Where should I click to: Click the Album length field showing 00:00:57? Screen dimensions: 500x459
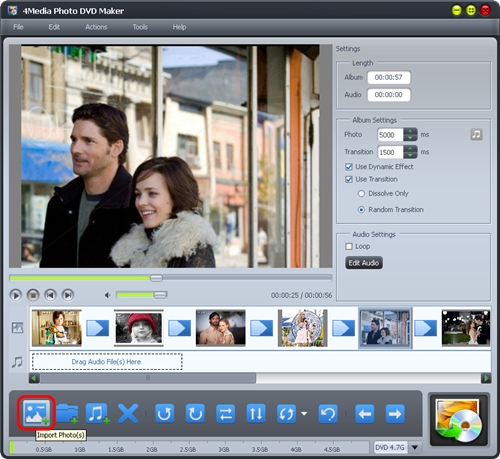pyautogui.click(x=389, y=77)
